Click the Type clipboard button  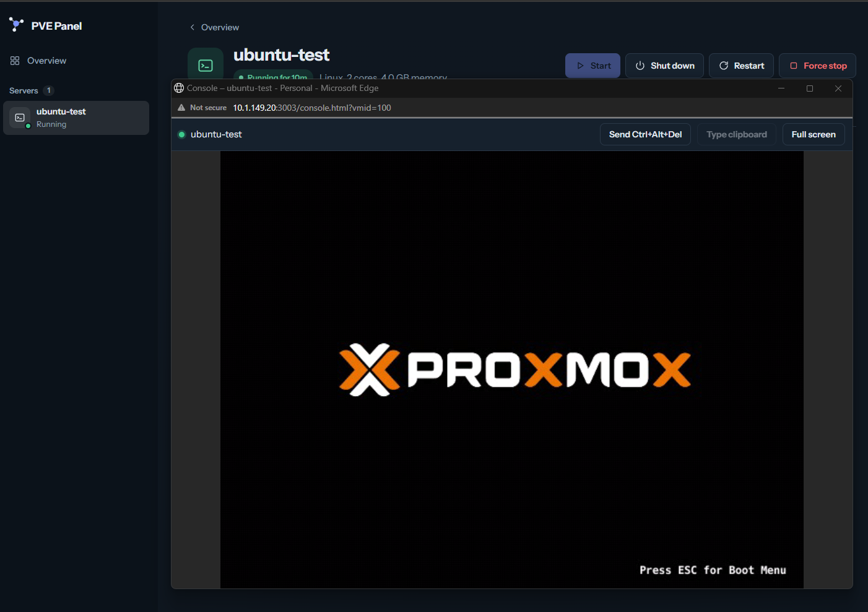[737, 134]
